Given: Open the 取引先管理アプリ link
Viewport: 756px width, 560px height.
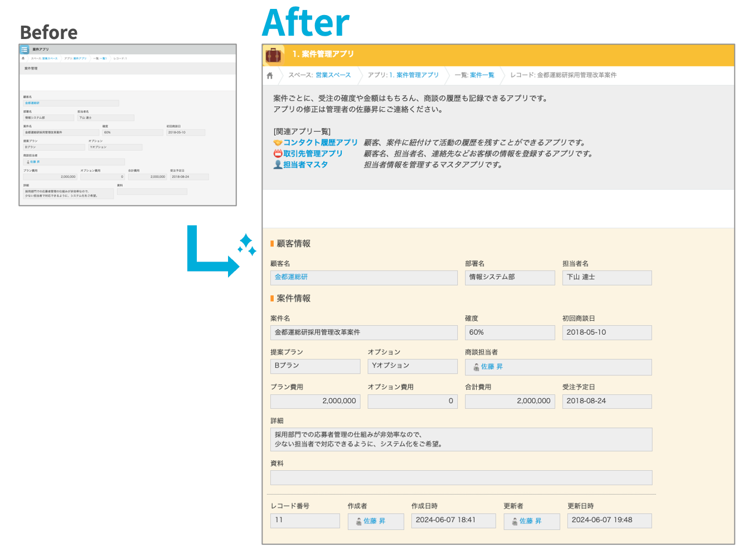Looking at the screenshot, I should 313,153.
